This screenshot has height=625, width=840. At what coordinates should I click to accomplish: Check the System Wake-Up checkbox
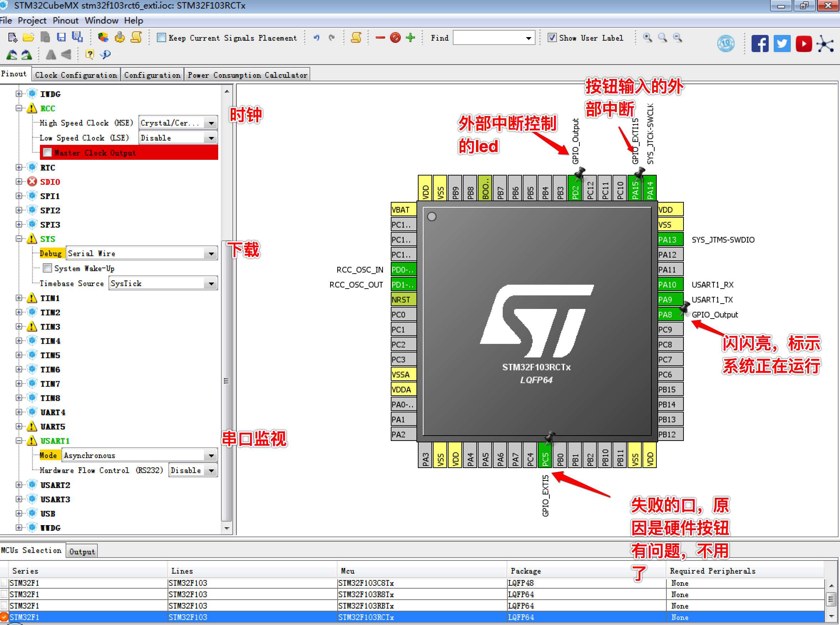(48, 268)
